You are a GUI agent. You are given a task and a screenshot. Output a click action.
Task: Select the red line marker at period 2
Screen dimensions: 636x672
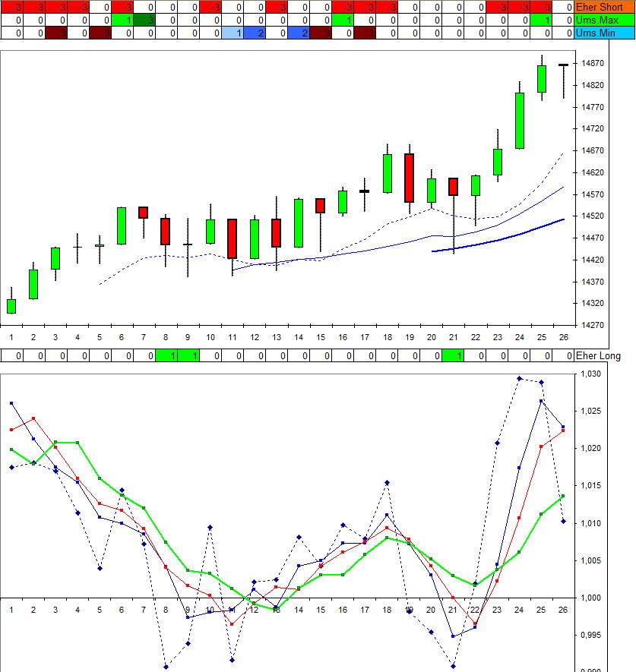click(33, 418)
